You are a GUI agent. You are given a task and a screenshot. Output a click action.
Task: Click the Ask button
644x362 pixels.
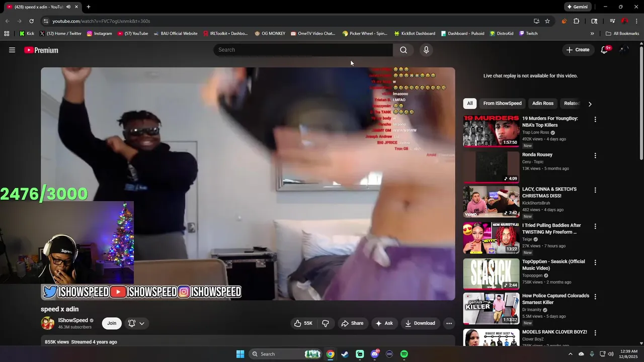pyautogui.click(x=384, y=323)
